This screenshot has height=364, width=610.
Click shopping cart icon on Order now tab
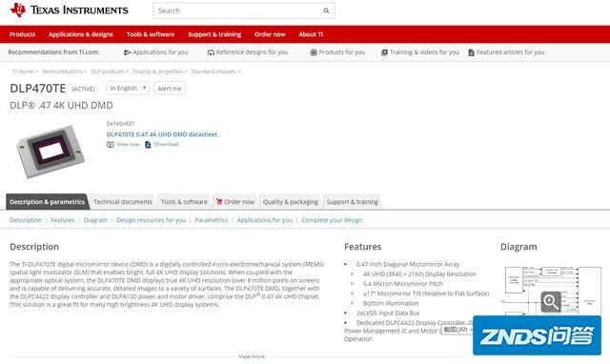[219, 201]
